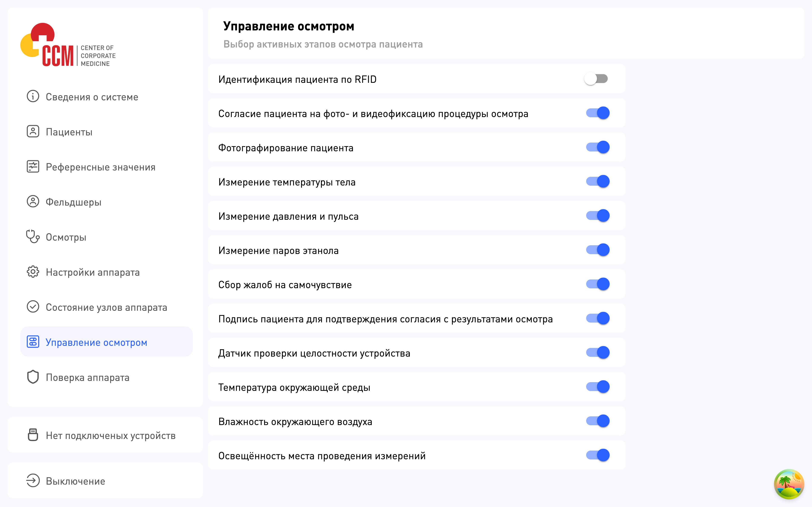This screenshot has width=812, height=507.
Task: Click the beach palm tree icon
Action: coord(789,484)
